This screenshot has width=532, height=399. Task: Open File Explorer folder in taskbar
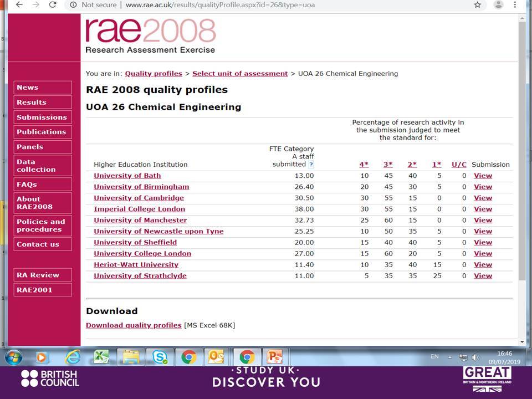(x=131, y=357)
